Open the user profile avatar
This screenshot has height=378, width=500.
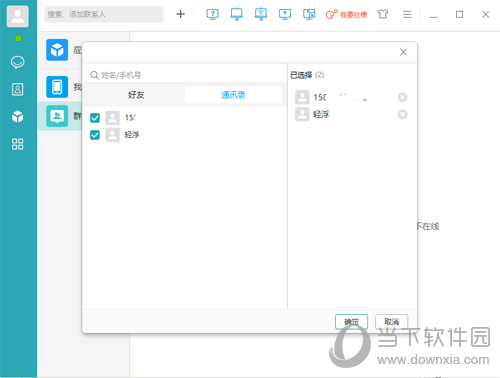(x=17, y=16)
